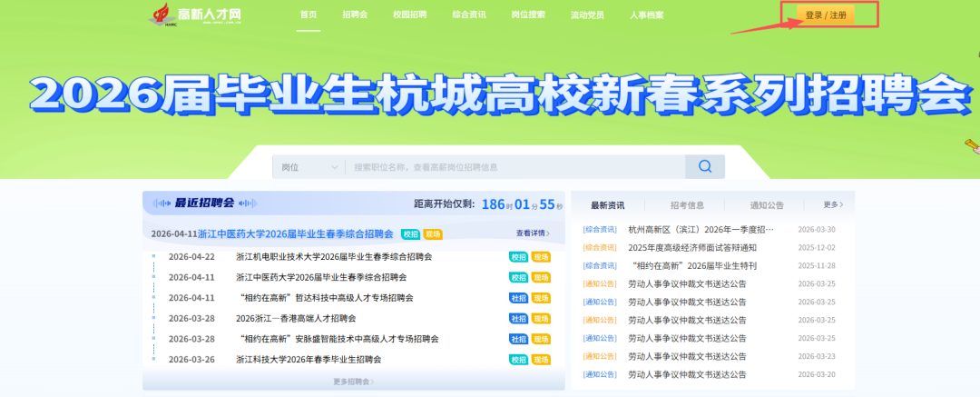The image size is (980, 397).
Task: Click 现场 tag on 浙江科技大学 row
Action: [x=541, y=360]
